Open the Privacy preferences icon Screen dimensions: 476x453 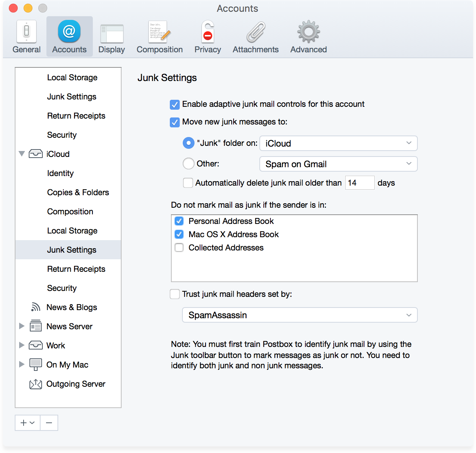tap(208, 32)
